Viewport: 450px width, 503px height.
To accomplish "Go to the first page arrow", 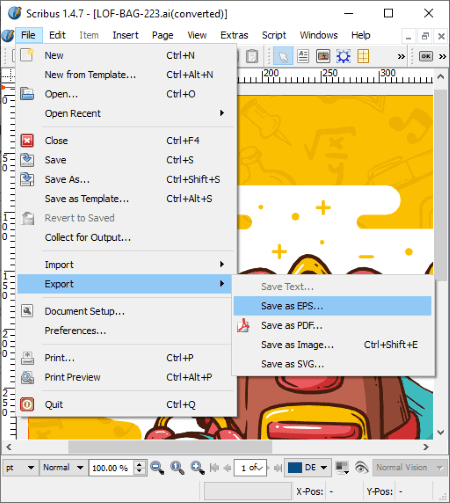I will point(214,468).
